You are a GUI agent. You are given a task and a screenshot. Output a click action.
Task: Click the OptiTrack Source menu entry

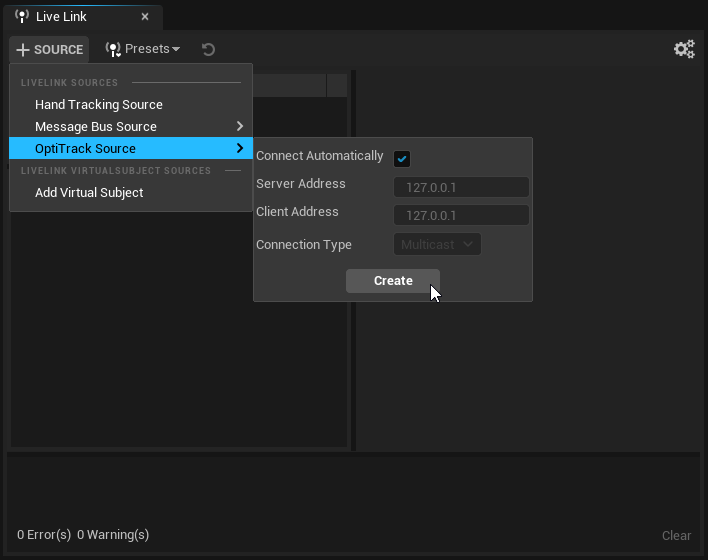86,149
